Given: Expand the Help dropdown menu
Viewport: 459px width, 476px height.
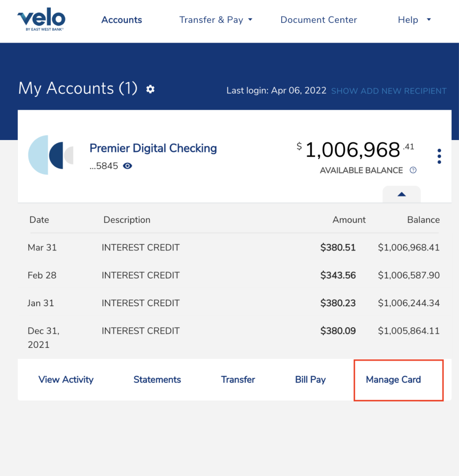Looking at the screenshot, I should click(414, 20).
